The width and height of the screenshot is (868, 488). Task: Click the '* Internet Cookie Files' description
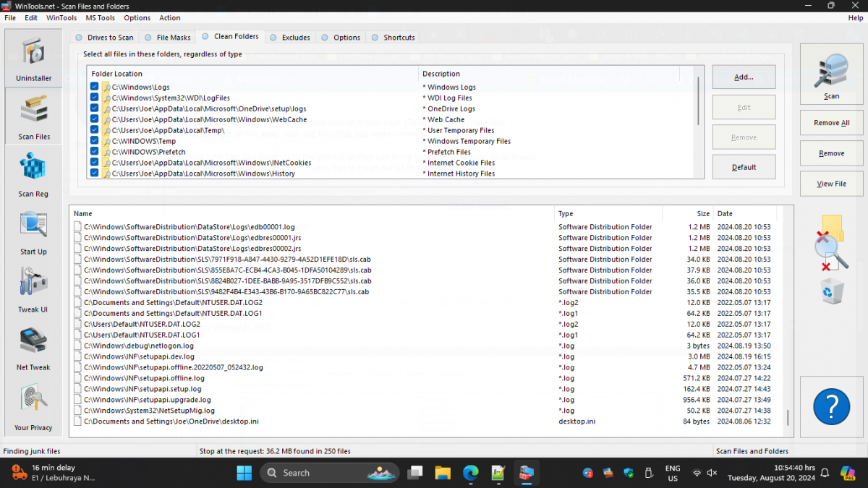pos(459,163)
